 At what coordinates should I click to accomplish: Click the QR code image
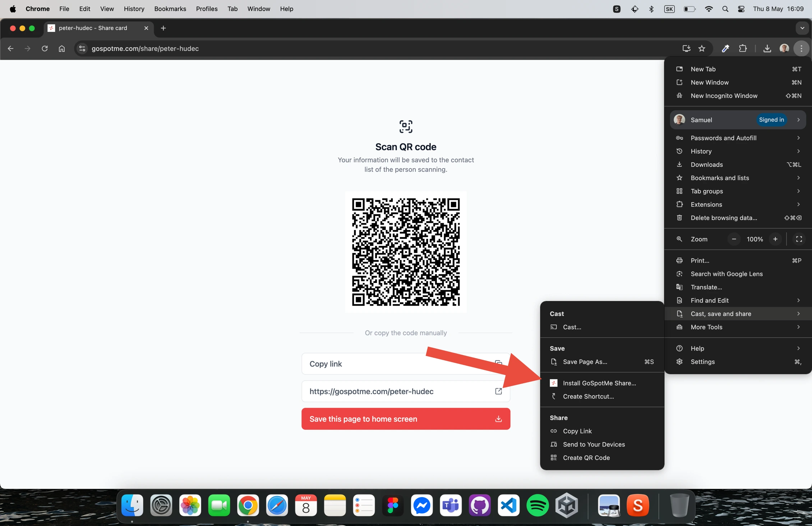tap(406, 252)
